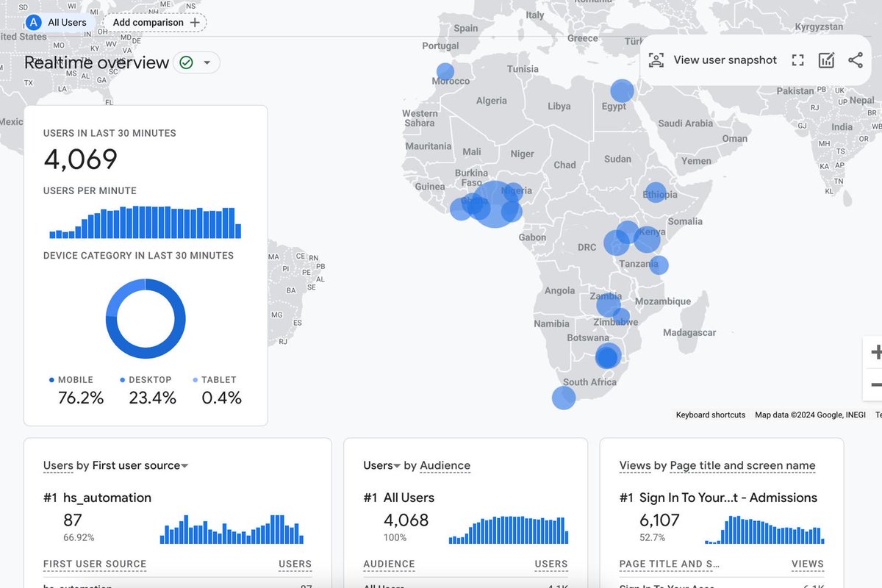Click the TABLET legend entry
The height and width of the screenshot is (588, 882).
pyautogui.click(x=215, y=380)
